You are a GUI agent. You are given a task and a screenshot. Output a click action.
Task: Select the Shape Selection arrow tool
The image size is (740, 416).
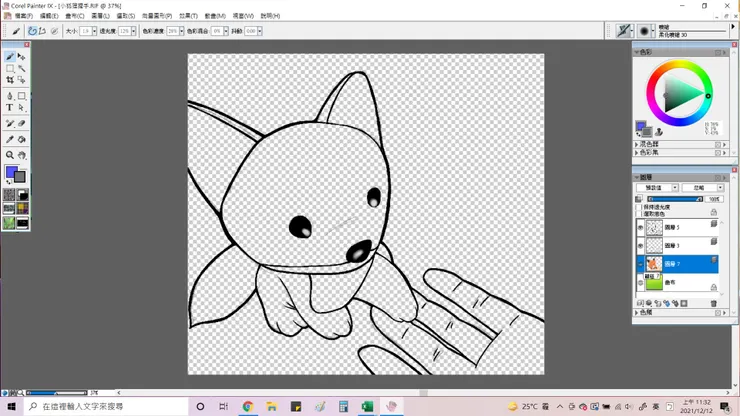tap(22, 108)
